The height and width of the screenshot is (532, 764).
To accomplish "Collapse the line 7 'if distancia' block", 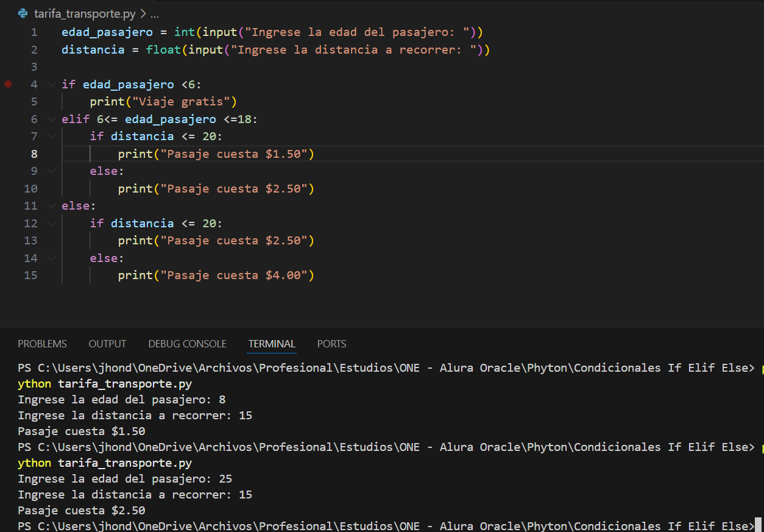I will coord(51,136).
